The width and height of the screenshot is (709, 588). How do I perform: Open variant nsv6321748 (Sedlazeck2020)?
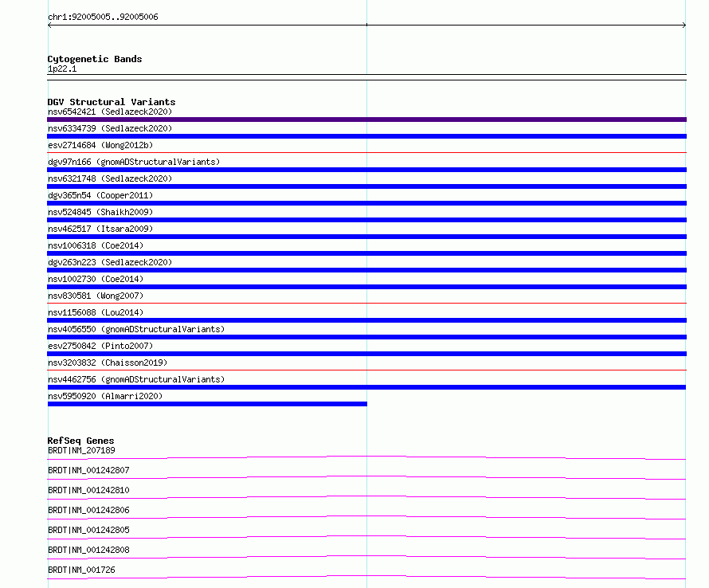110,178
